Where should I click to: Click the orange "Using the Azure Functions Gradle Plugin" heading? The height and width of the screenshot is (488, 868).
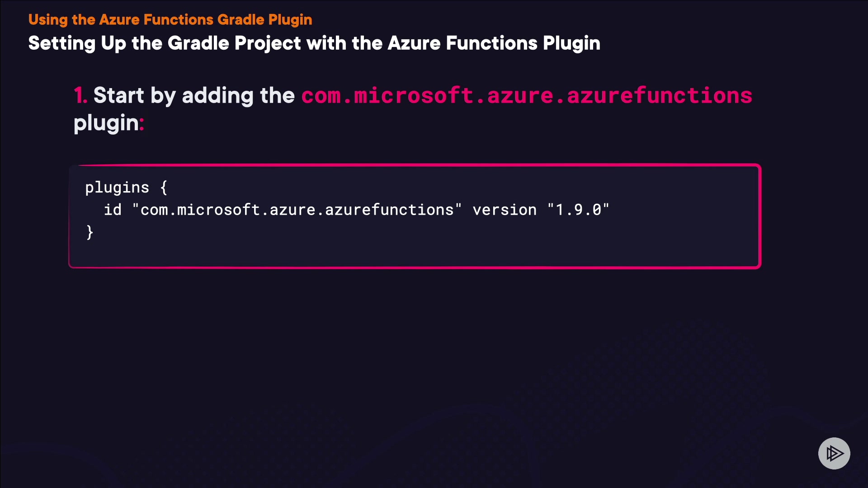tap(170, 19)
